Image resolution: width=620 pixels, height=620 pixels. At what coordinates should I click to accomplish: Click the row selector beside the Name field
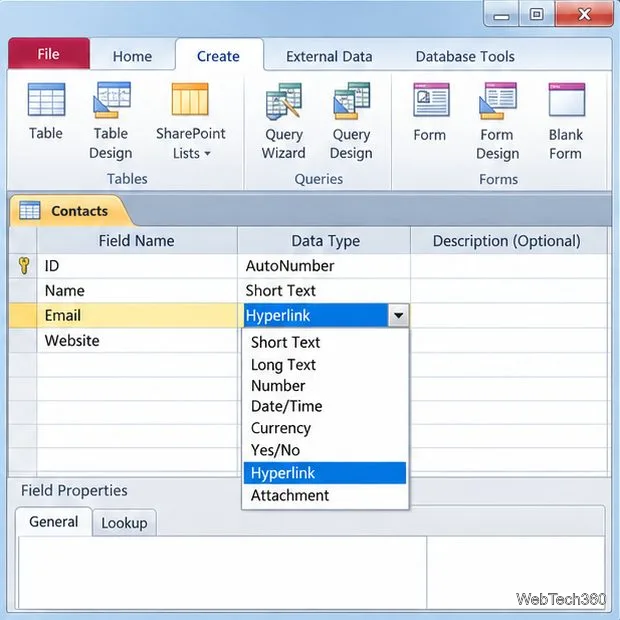pyautogui.click(x=23, y=291)
